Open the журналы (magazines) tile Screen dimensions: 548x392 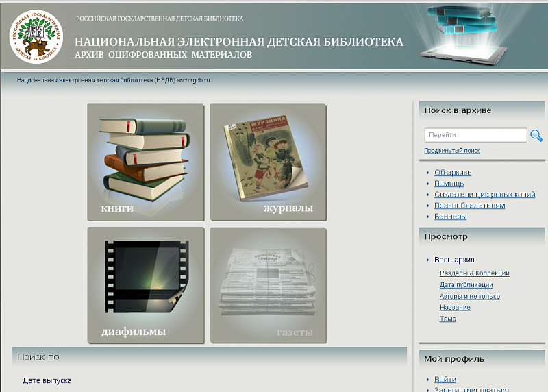coord(269,162)
